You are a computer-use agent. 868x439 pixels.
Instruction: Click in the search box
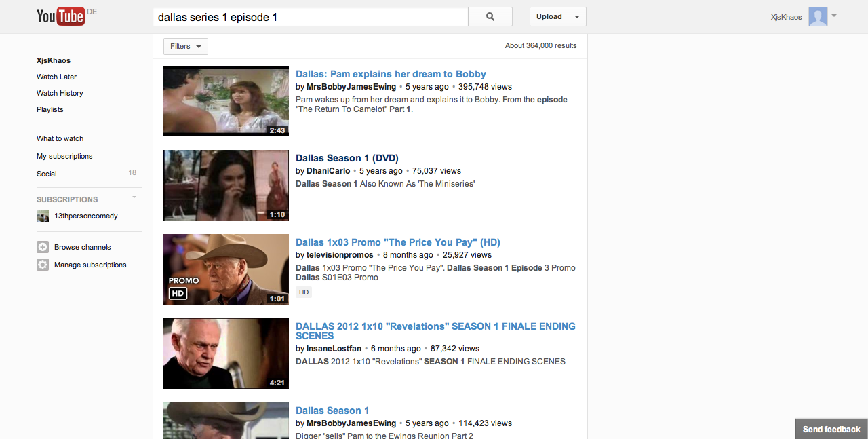pyautogui.click(x=311, y=17)
